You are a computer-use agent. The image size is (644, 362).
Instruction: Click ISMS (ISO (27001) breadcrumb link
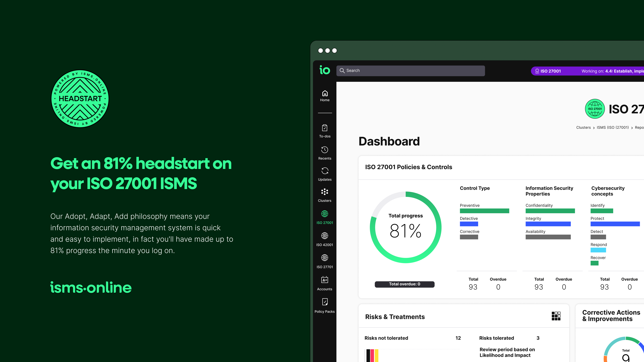[x=612, y=127]
